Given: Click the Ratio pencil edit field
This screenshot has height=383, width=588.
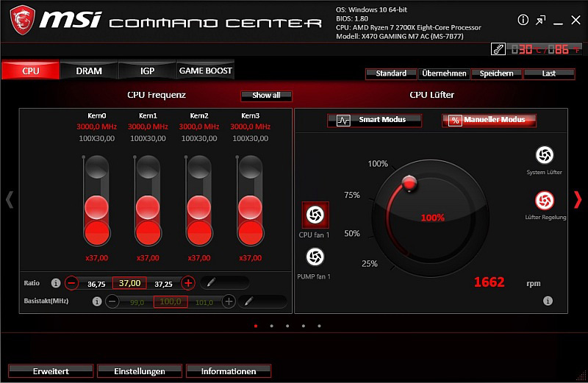Looking at the screenshot, I should click(225, 282).
